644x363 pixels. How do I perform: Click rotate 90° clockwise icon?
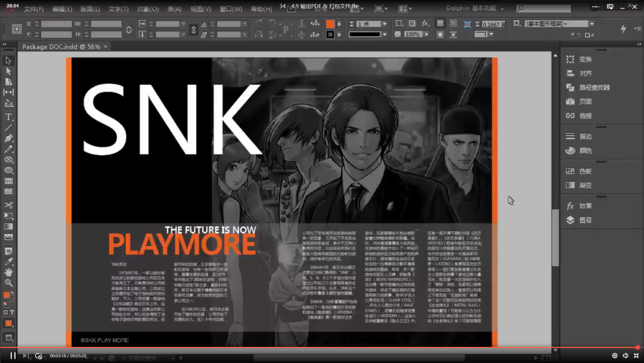259,23
